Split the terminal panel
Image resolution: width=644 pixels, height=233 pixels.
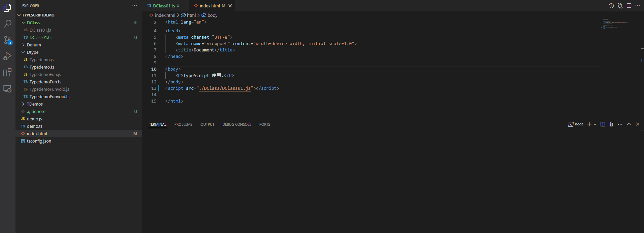tap(603, 124)
